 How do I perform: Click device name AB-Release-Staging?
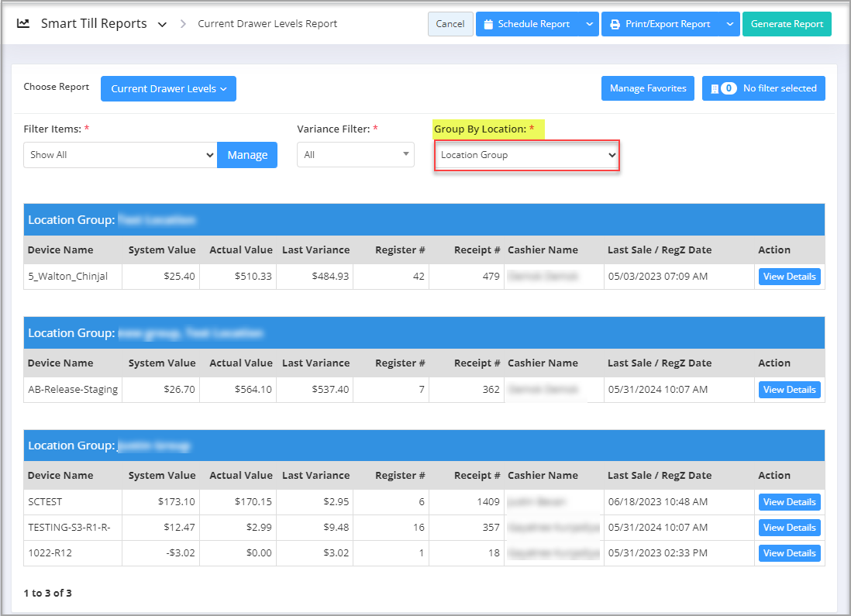[73, 390]
